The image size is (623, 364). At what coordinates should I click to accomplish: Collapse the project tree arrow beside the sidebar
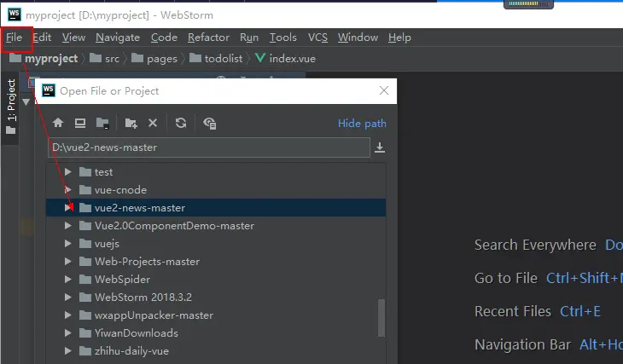(x=26, y=102)
